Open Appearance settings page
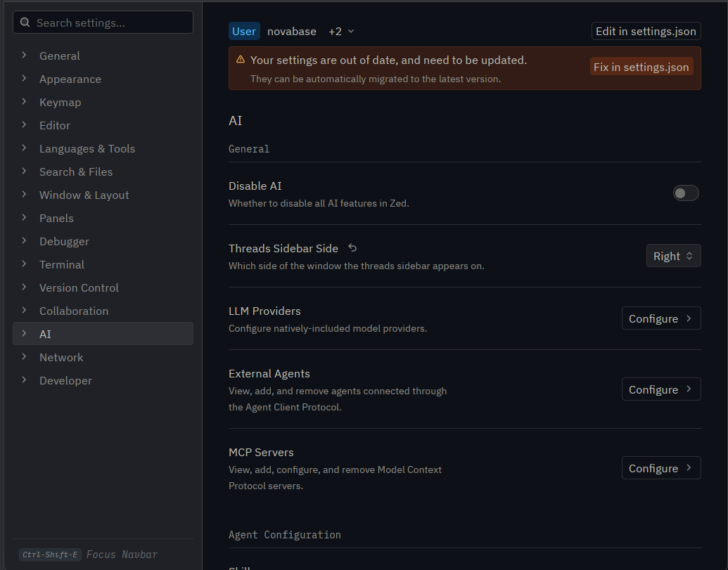Screen dimensions: 728x570 click(103, 79)
